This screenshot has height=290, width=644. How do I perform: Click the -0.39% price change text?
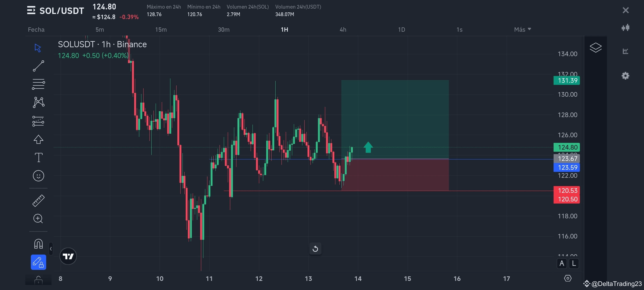129,17
